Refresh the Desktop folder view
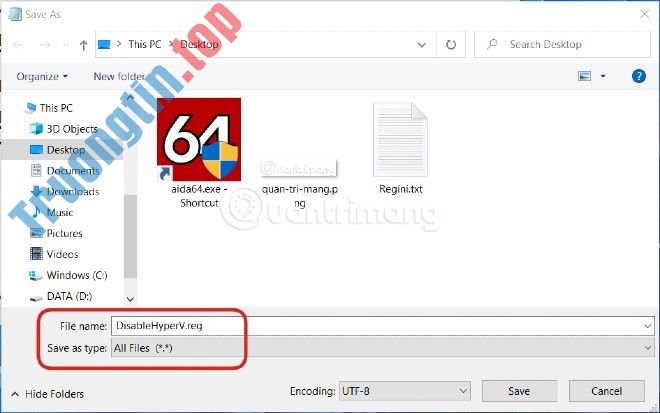The width and height of the screenshot is (660, 413). pos(451,45)
